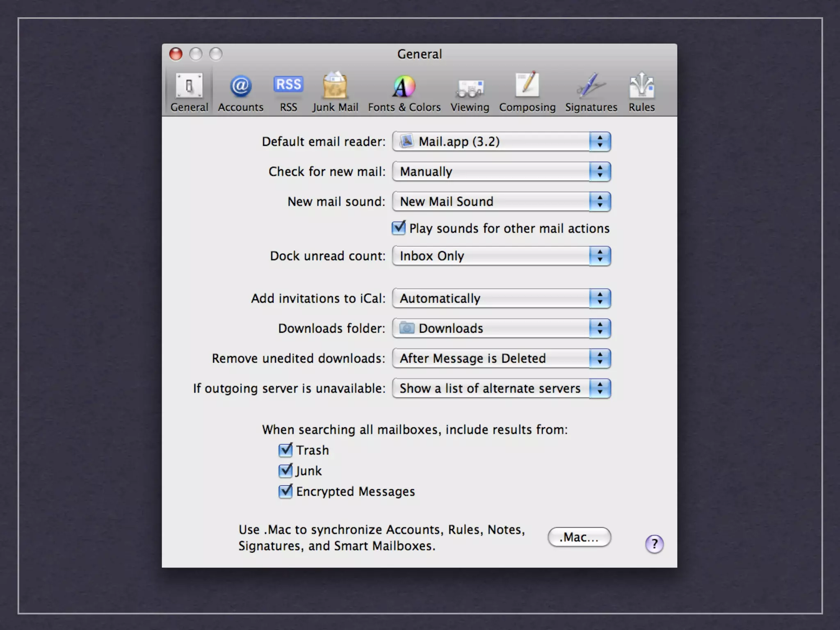
Task: Click the purple help question mark button
Action: 654,544
